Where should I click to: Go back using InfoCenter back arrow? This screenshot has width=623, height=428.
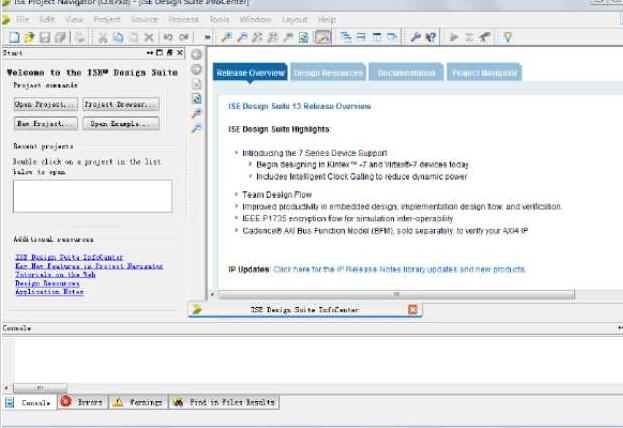196,54
